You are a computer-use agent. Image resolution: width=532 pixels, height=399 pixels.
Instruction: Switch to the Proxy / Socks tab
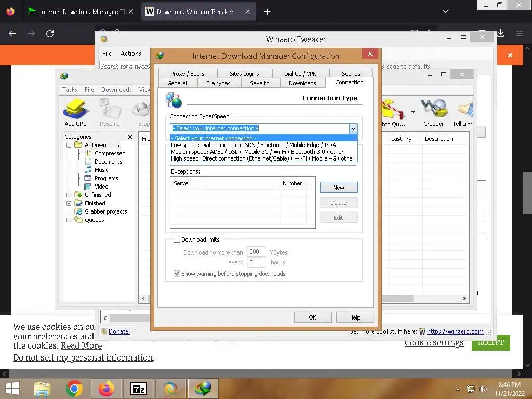pos(187,74)
